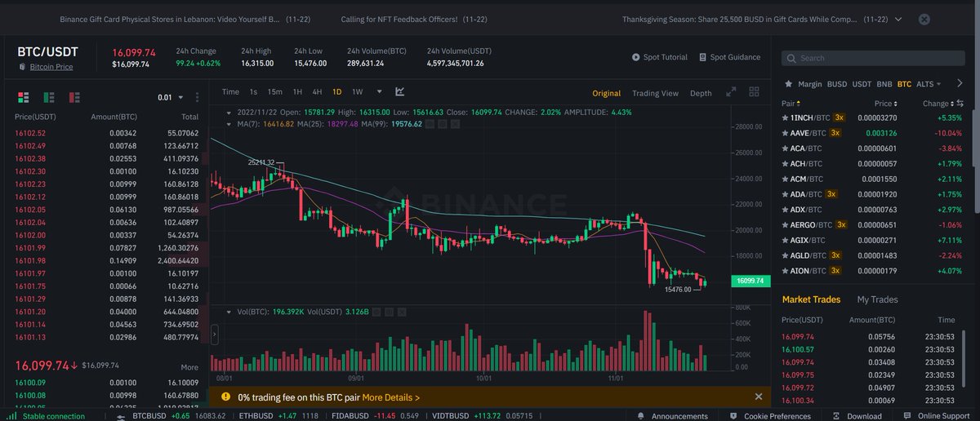Select the 15m chart interval
The height and width of the screenshot is (421, 980).
point(275,92)
